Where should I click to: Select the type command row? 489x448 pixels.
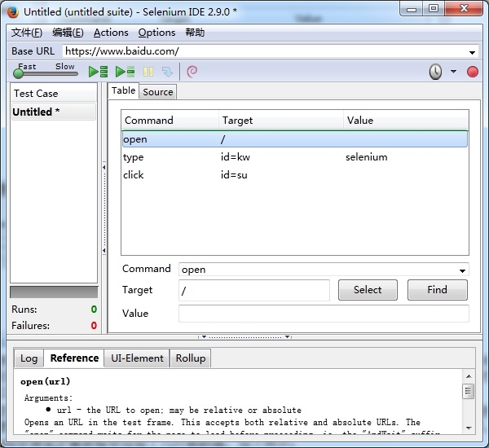pos(295,157)
